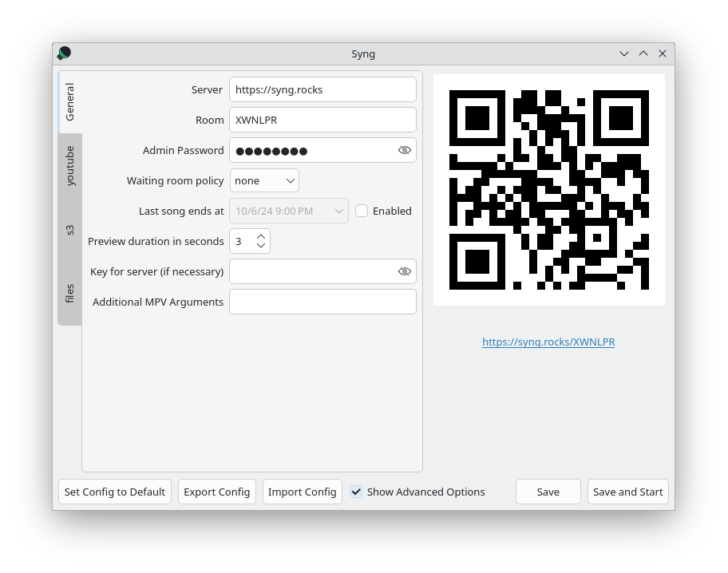Open the https://syng.rocks/XWNLPR link
Image resolution: width=728 pixels, height=573 pixels.
548,342
